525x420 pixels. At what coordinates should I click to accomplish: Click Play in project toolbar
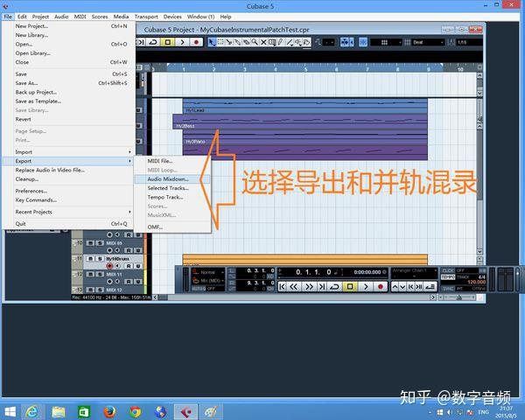coord(182,42)
